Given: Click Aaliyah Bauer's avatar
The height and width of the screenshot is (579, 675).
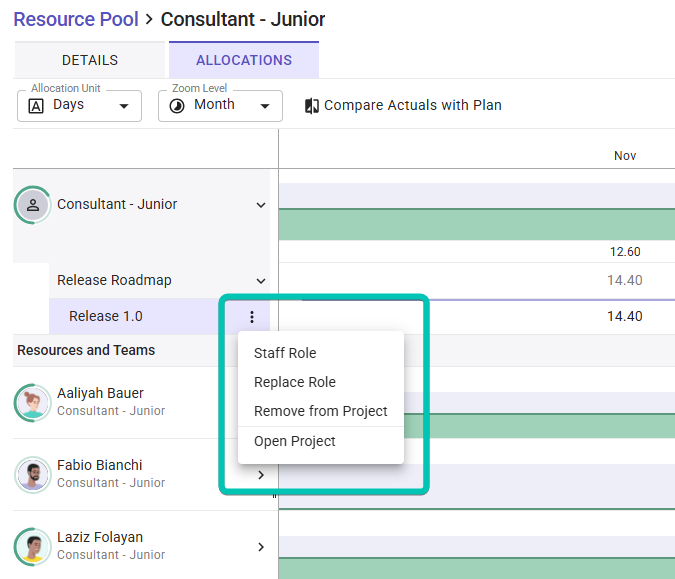Looking at the screenshot, I should pyautogui.click(x=33, y=402).
